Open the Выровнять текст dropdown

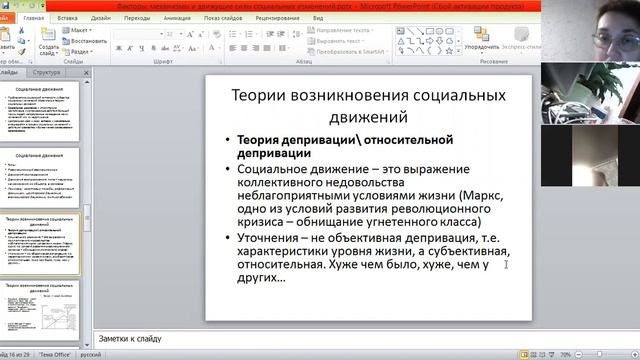coord(336,41)
